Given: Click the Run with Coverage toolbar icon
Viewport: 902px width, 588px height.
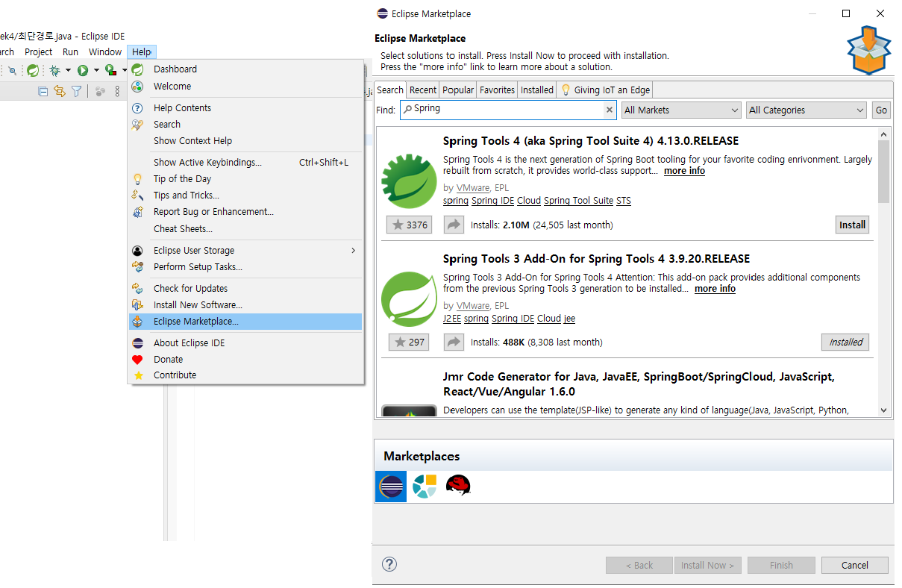Looking at the screenshot, I should [110, 70].
